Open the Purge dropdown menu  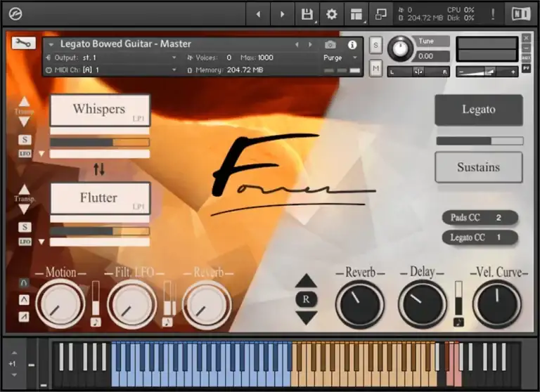[354, 58]
